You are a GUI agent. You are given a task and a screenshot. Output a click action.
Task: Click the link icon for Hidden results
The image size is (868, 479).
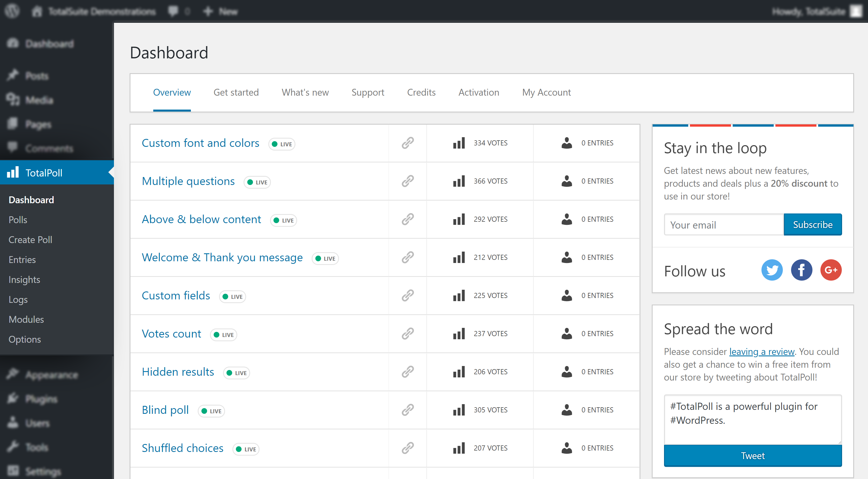coord(407,372)
